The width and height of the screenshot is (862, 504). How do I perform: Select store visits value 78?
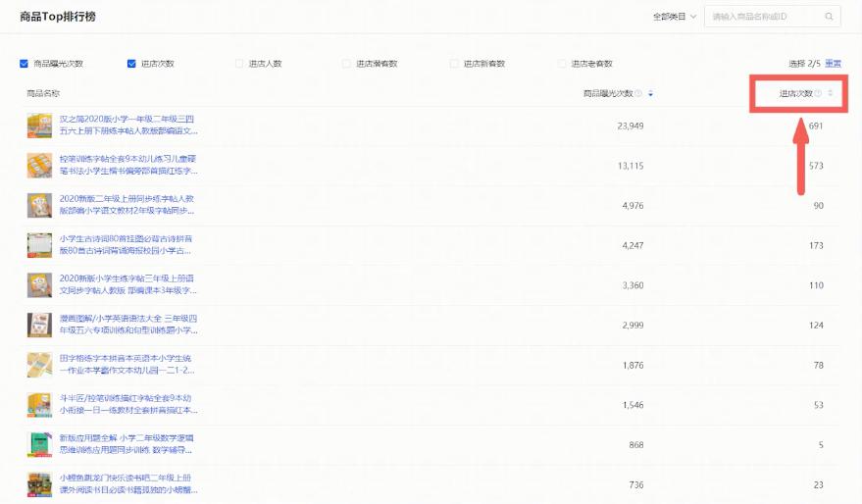(x=819, y=365)
